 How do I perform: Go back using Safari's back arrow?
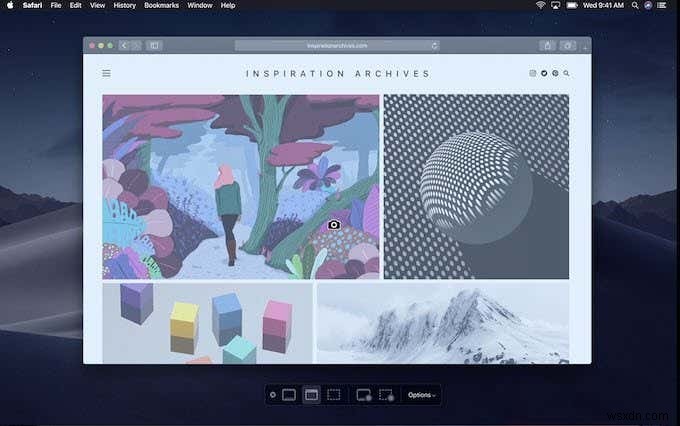[124, 45]
